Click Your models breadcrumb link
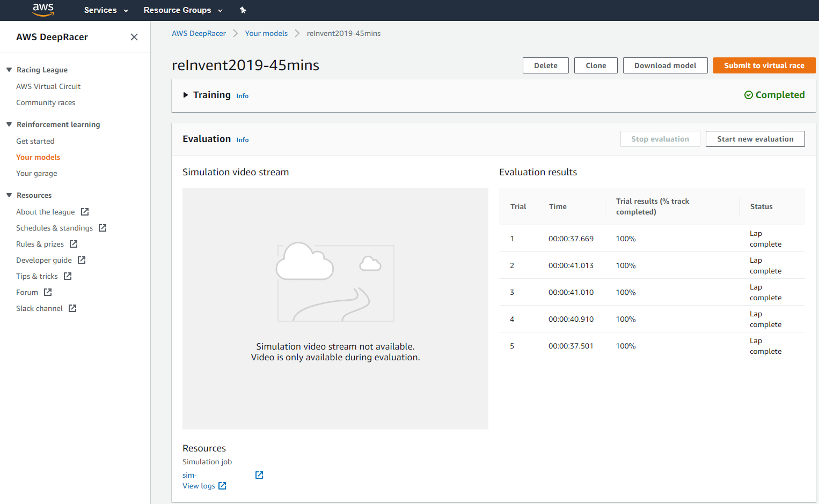 pos(266,33)
